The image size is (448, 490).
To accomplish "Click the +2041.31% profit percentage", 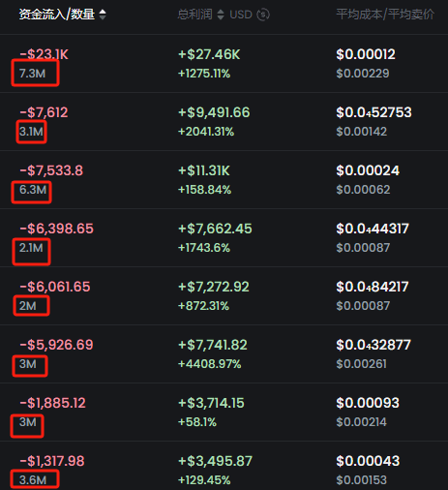I will click(x=206, y=132).
